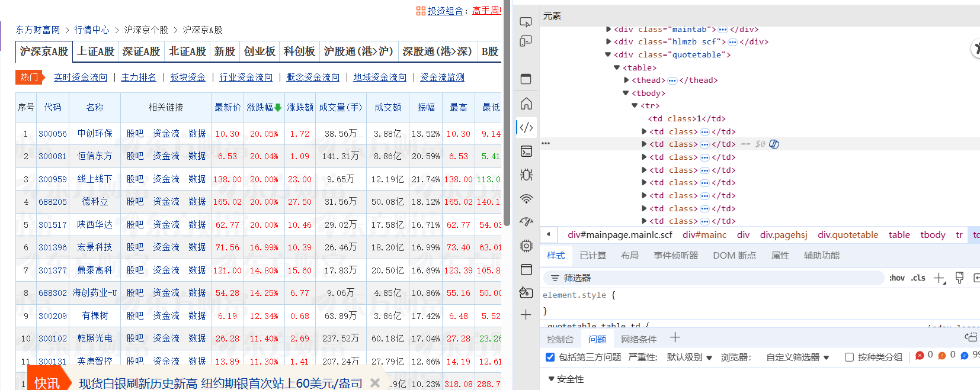This screenshot has width=980, height=390.
Task: Open the 默认级别 severity dropdown
Action: 689,357
